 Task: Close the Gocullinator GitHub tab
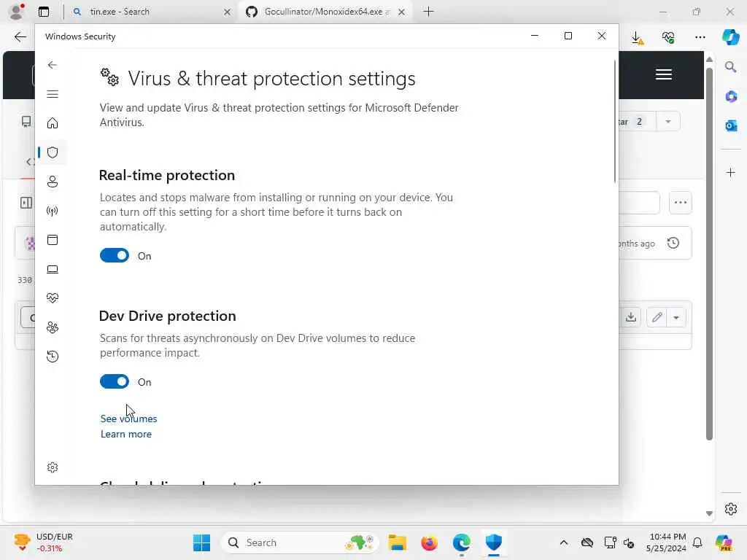coord(402,12)
